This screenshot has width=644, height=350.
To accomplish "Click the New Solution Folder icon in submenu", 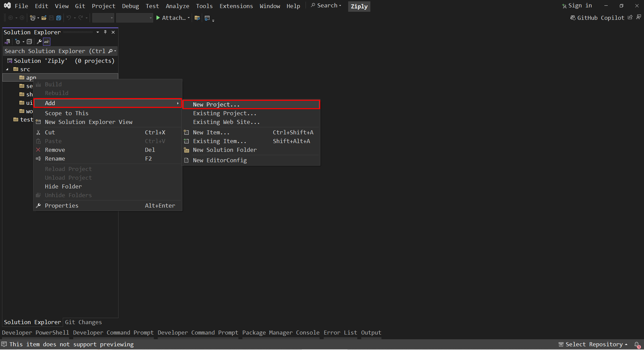I will coord(187,150).
